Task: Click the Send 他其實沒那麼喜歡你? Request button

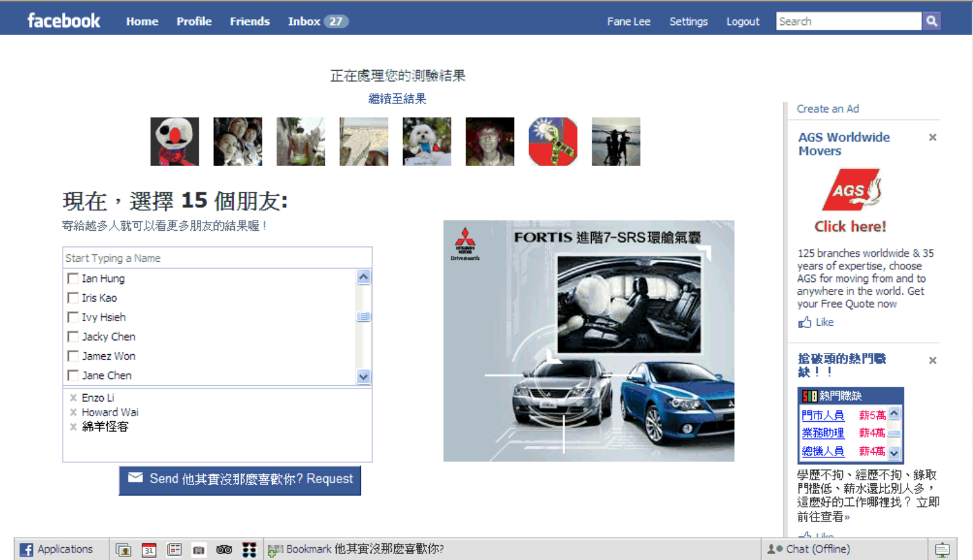Action: 240,480
